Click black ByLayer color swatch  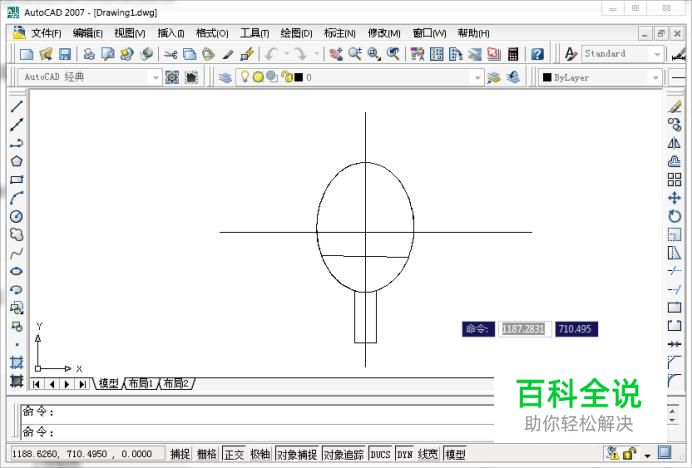click(x=547, y=78)
